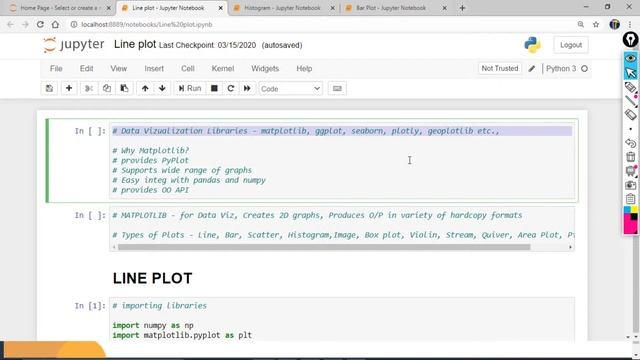Click the cell horizontal scrollbar
The height and width of the screenshot is (360, 640).
click(x=324, y=247)
